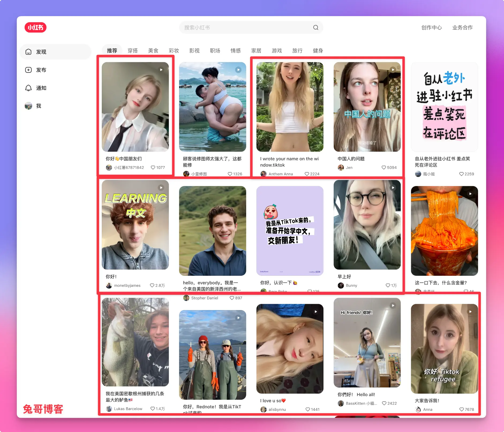Open author Bunny profile
The width and height of the screenshot is (504, 432).
348,285
